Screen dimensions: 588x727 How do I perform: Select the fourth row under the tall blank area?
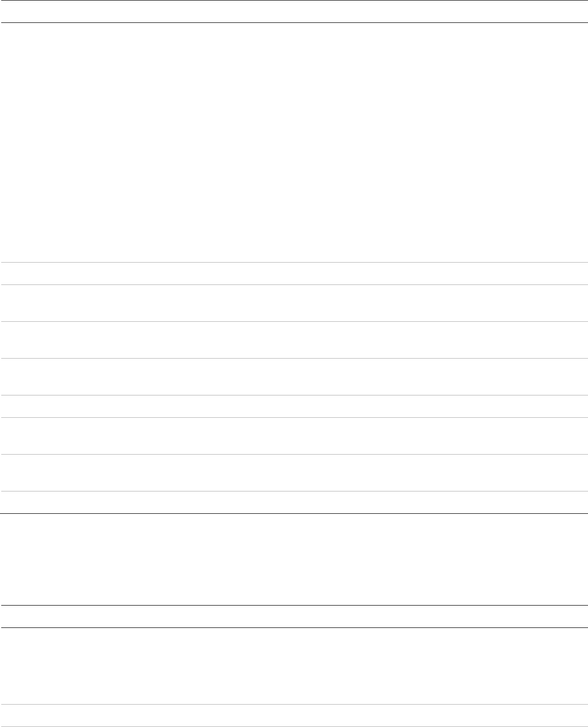[x=294, y=377]
